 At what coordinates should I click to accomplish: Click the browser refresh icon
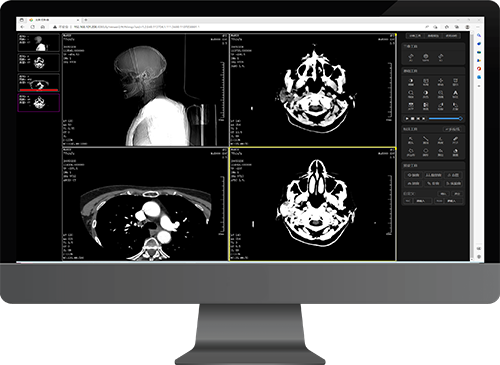[33, 27]
